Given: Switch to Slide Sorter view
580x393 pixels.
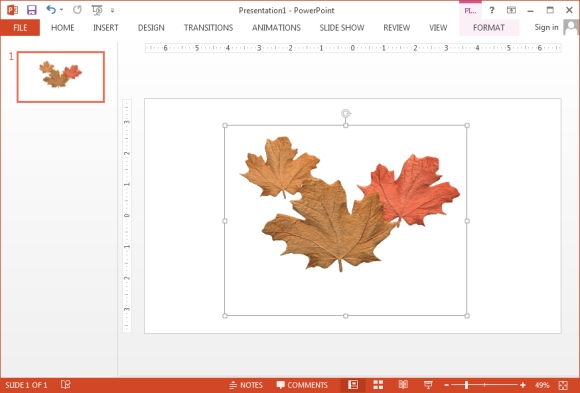Looking at the screenshot, I should point(378,385).
